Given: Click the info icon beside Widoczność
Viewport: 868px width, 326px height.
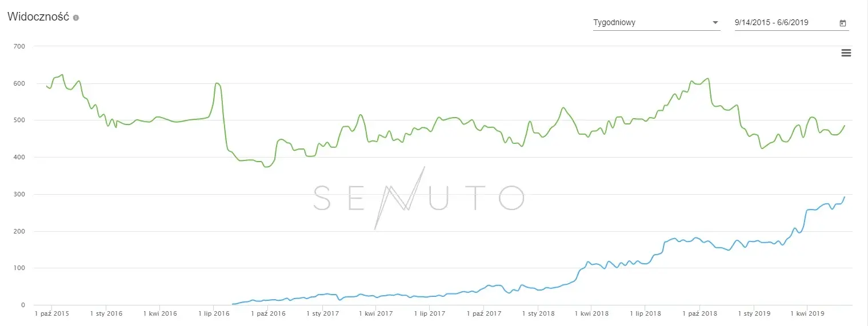Looking at the screenshot, I should tap(76, 18).
